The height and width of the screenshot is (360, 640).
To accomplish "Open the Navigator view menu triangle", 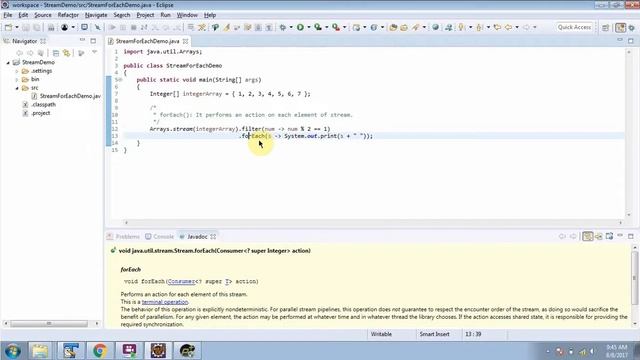I will (x=94, y=53).
